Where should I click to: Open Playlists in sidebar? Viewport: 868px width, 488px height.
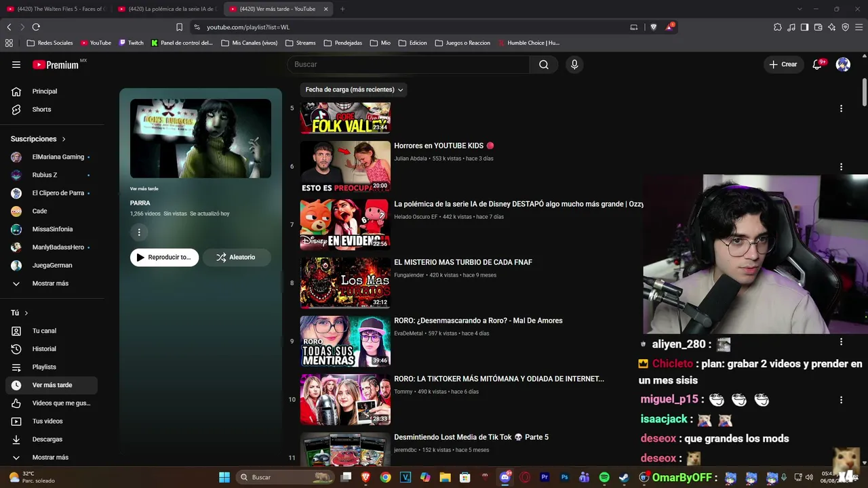[52, 367]
